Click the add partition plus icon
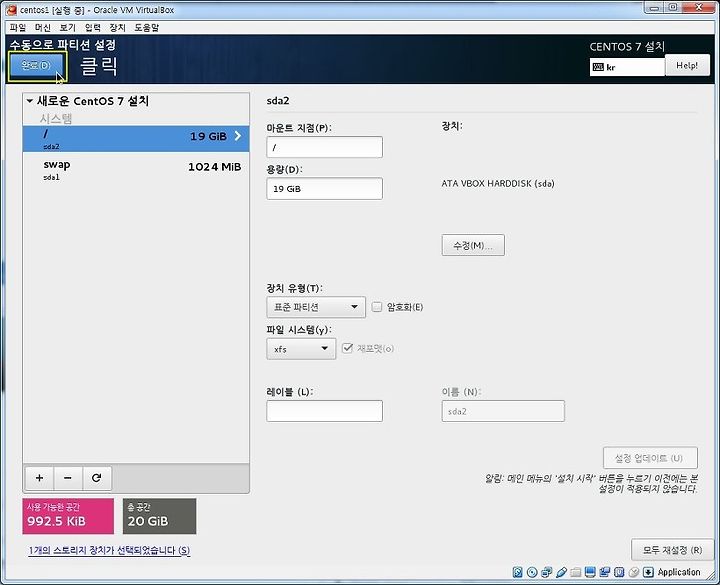This screenshot has height=585, width=720. pos(39,478)
